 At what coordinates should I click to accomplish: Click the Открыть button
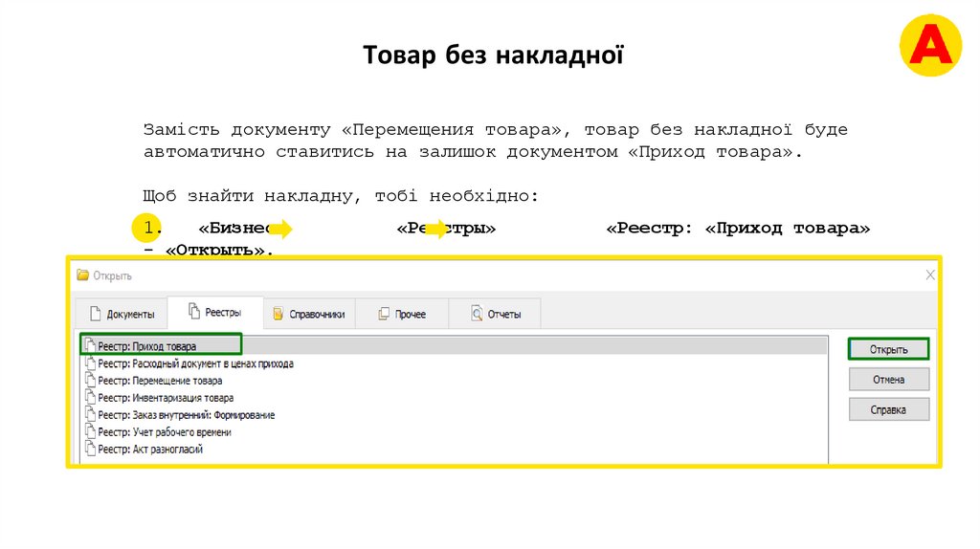888,349
